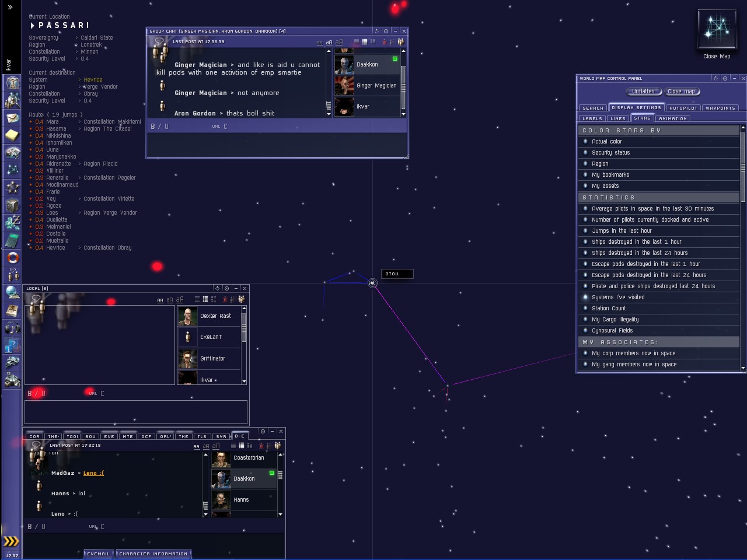The width and height of the screenshot is (747, 560).
Task: Switch to the Autopilot tab
Action: [683, 108]
